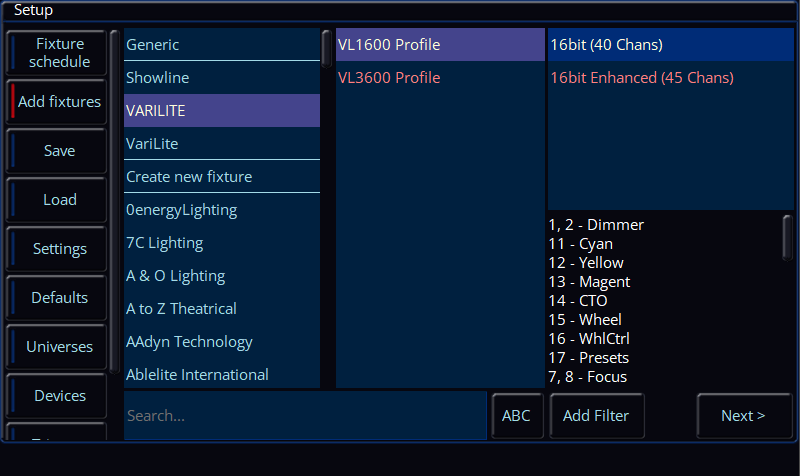
Task: Click the '15 - Wheel' channel line
Action: 585,320
